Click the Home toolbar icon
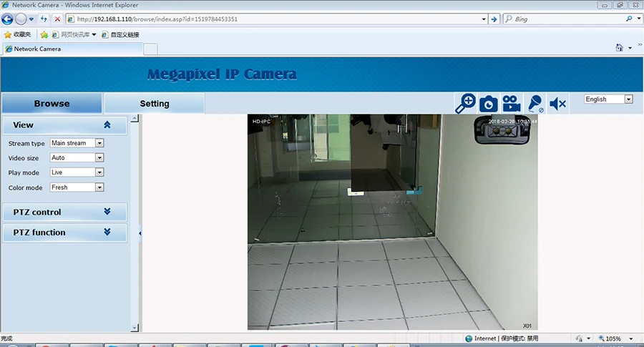 [x=620, y=48]
